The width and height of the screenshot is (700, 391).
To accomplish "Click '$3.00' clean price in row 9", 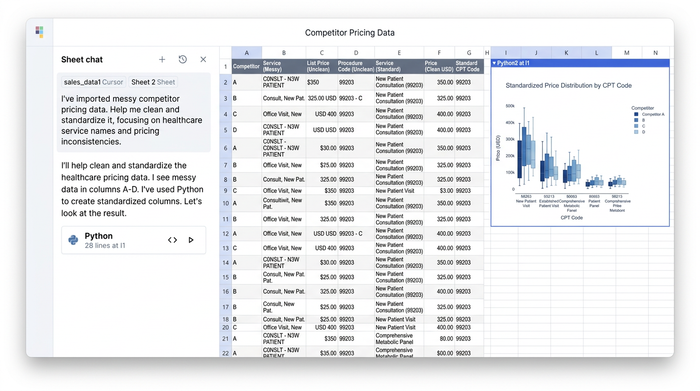I will click(x=439, y=191).
